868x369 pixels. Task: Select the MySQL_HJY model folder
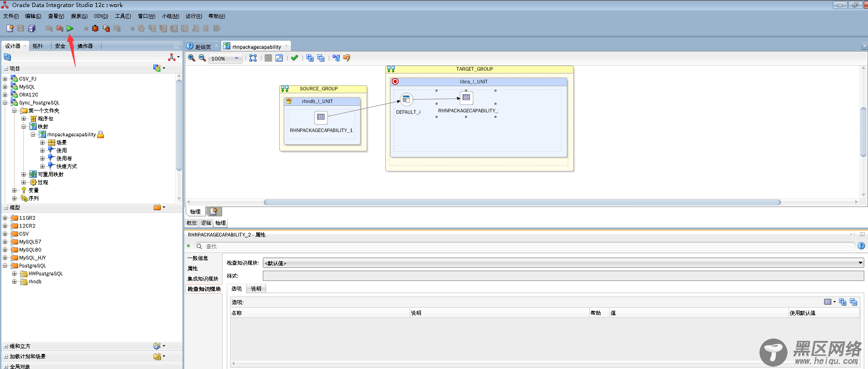(x=32, y=258)
